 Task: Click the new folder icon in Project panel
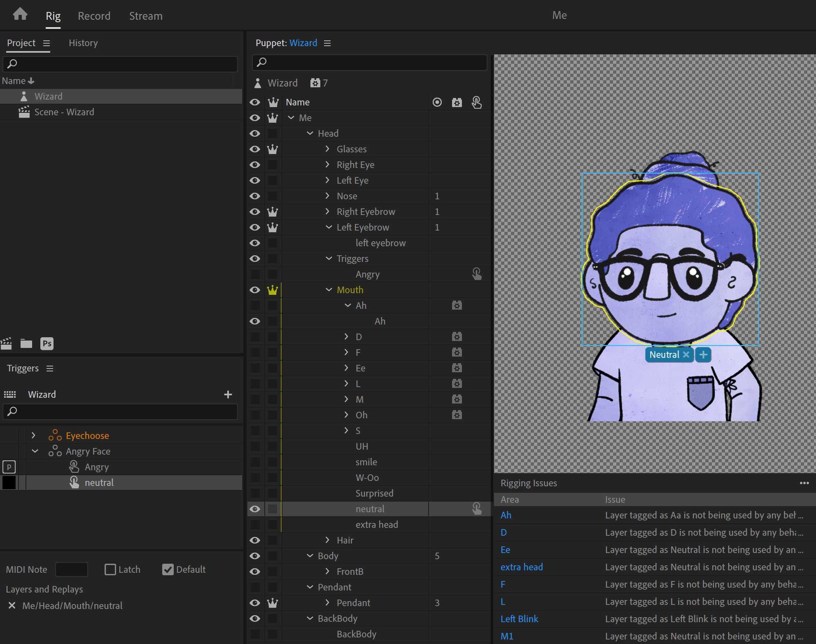point(26,343)
